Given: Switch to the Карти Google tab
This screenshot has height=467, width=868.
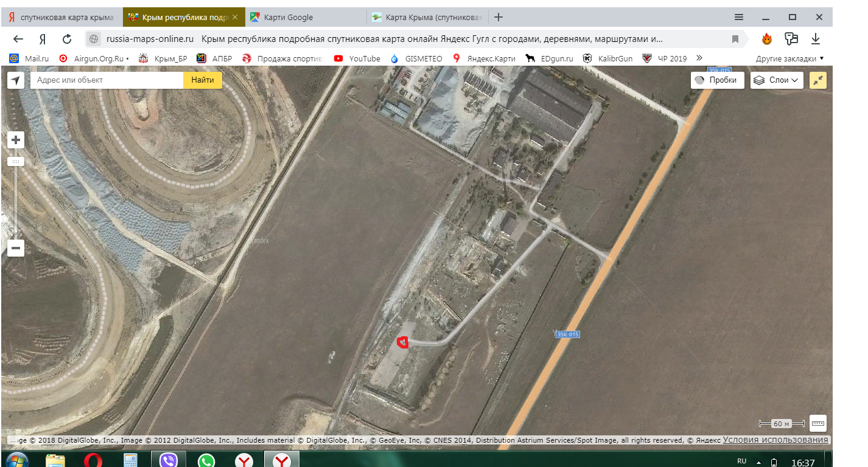Looking at the screenshot, I should (304, 18).
